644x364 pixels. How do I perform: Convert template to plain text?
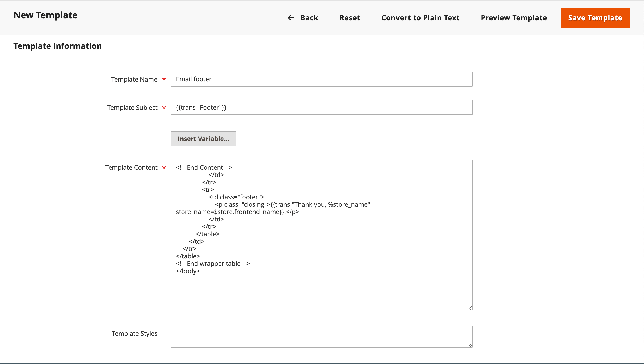coord(420,18)
